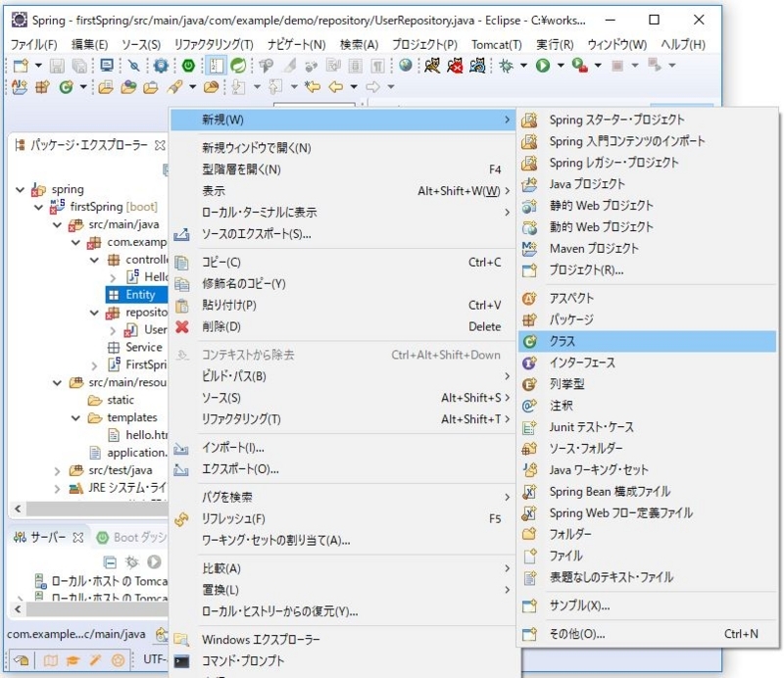Collapse the firstSpring project node
The height and width of the screenshot is (678, 784).
(x=38, y=207)
